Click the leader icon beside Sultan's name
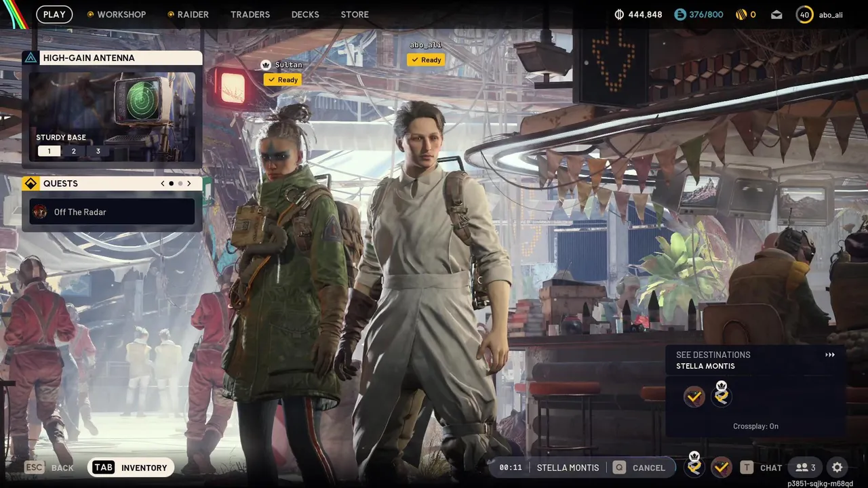 [x=266, y=65]
